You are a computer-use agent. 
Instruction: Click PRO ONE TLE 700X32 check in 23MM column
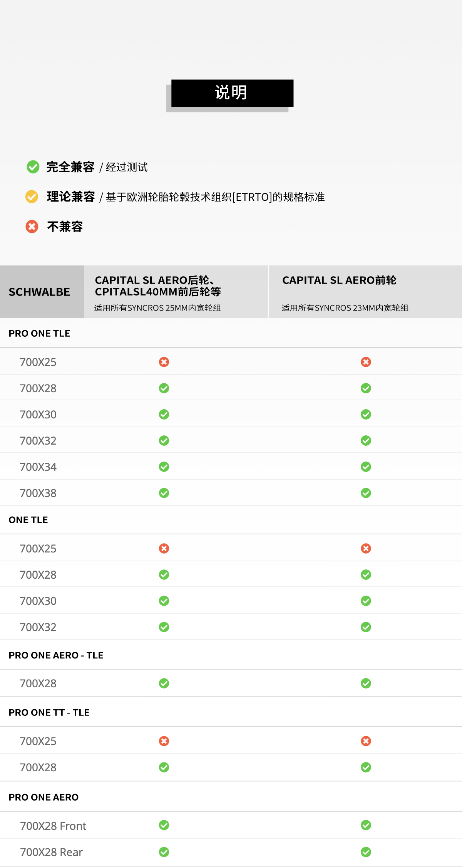[x=366, y=440]
